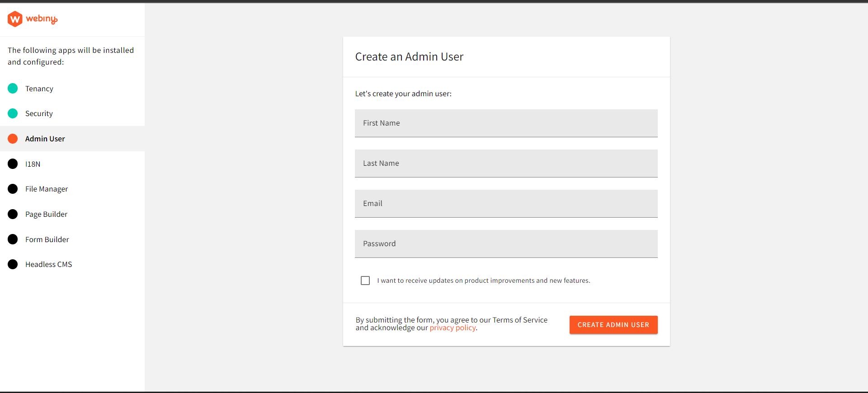868x393 pixels.
Task: Click the File Manager step circle icon
Action: click(x=12, y=189)
